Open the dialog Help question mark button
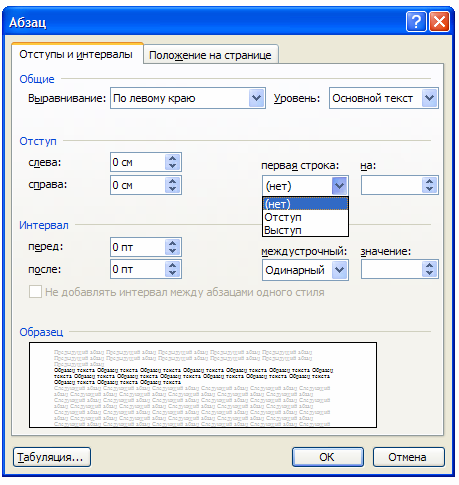The height and width of the screenshot is (485, 459). point(416,22)
